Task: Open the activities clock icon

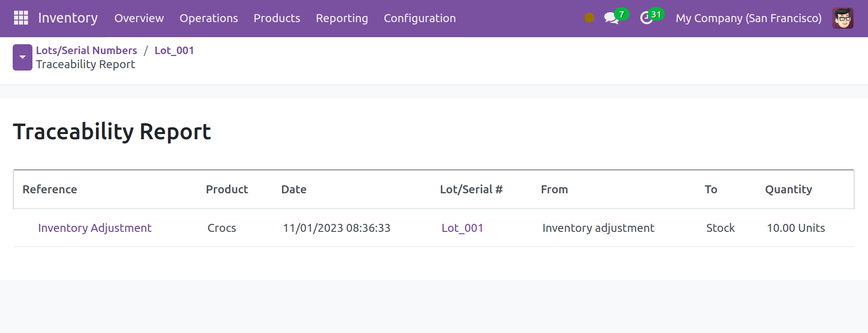Action: tap(647, 18)
